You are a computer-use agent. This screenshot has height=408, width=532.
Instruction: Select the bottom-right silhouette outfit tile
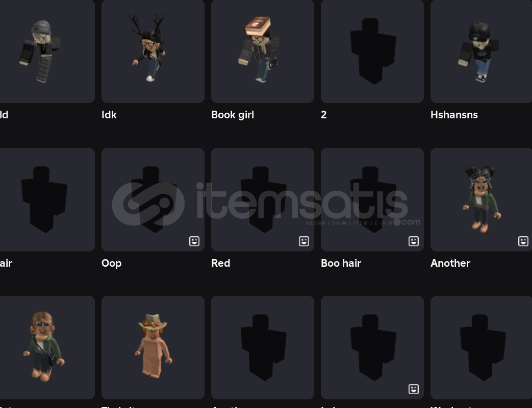click(x=481, y=348)
